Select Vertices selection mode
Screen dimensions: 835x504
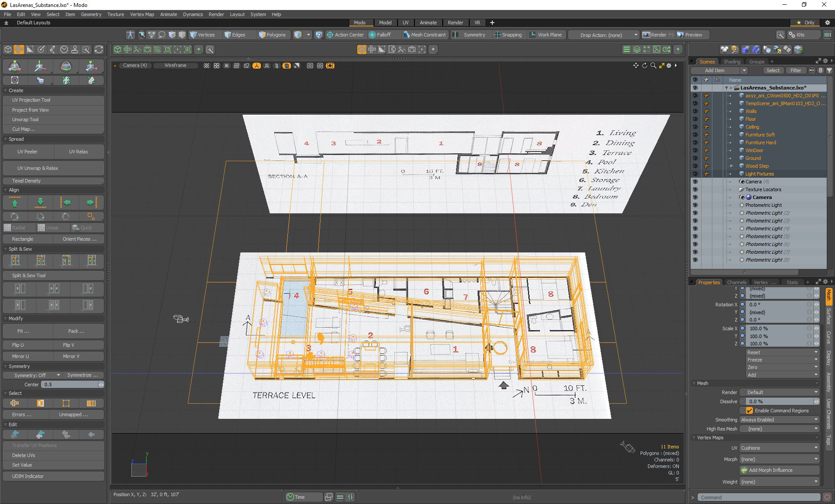click(202, 35)
